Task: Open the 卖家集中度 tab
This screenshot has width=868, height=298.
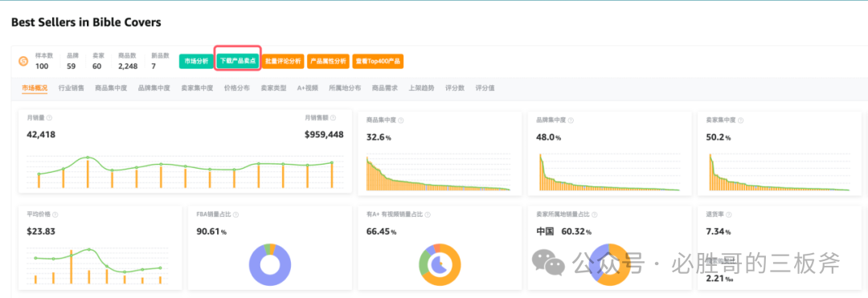Action: click(x=197, y=88)
